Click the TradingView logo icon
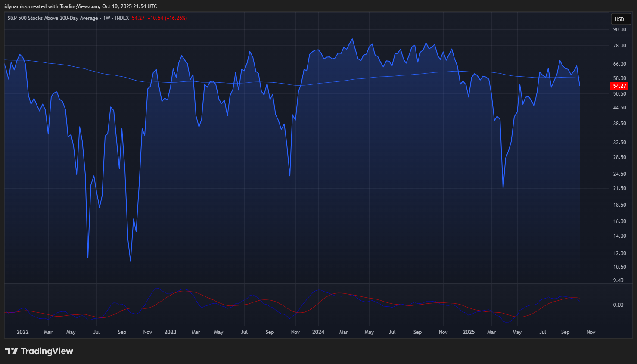 (x=12, y=351)
